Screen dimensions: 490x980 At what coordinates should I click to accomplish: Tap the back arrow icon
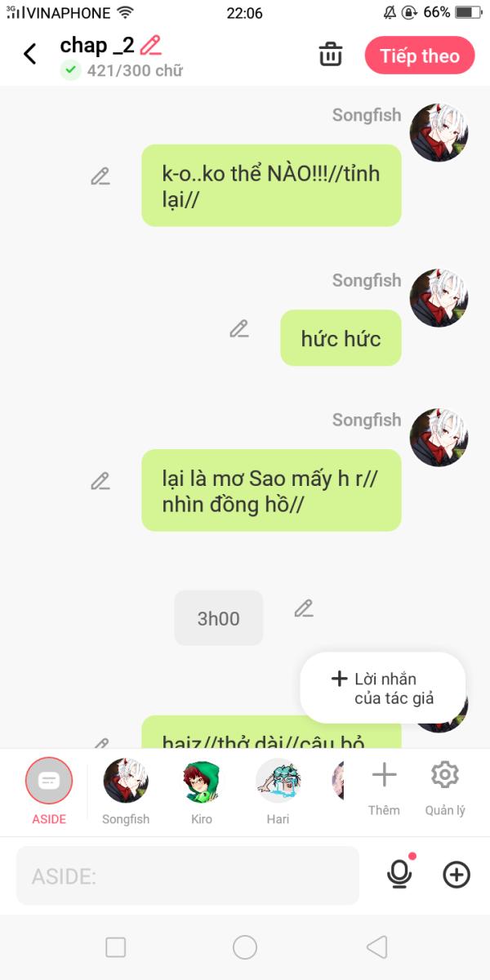pos(30,55)
